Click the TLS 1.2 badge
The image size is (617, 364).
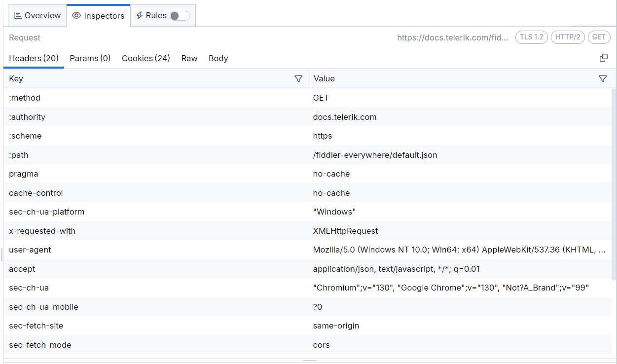531,37
